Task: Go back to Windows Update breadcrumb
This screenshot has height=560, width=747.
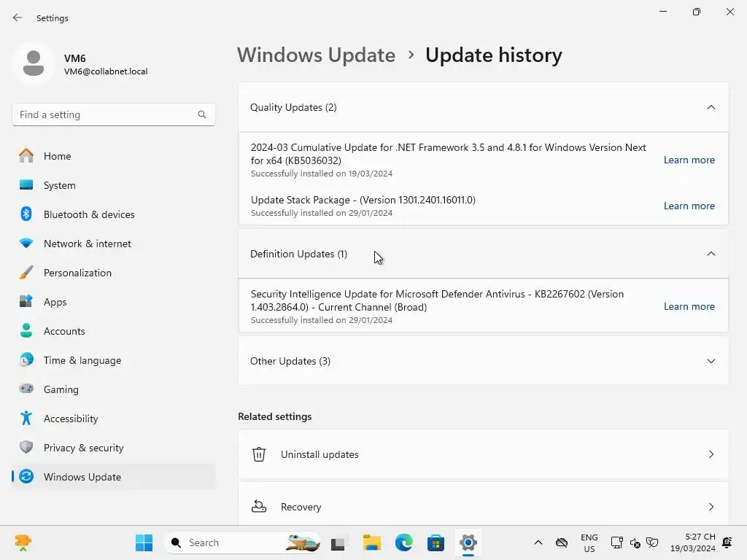Action: click(317, 55)
